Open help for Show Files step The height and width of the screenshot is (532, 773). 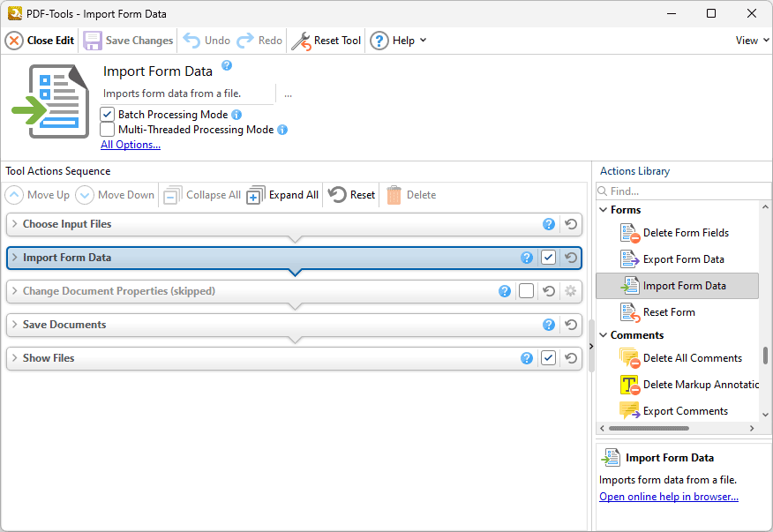click(527, 358)
